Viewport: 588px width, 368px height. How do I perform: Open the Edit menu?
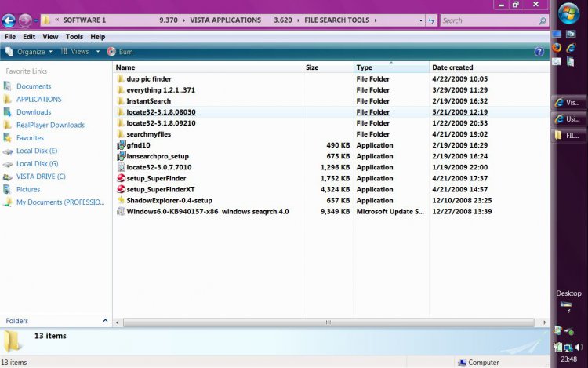[x=29, y=37]
